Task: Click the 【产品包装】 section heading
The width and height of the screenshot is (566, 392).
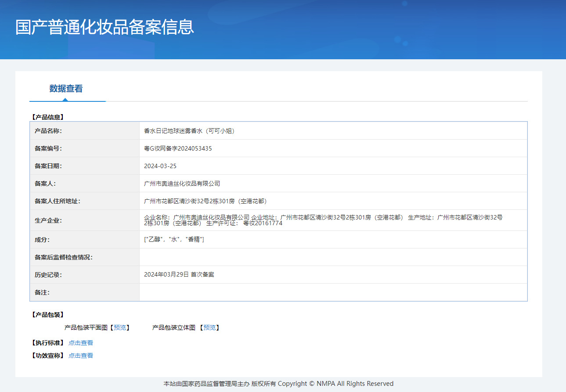Action: click(x=48, y=315)
